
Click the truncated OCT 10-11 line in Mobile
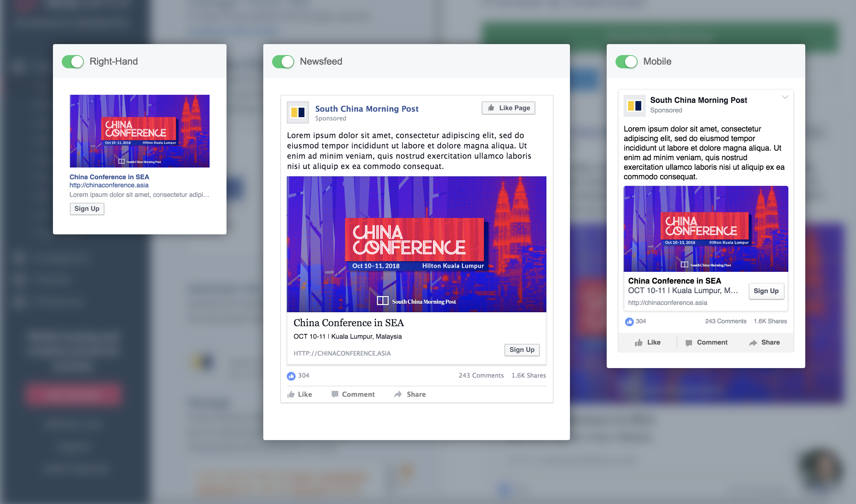pos(683,291)
